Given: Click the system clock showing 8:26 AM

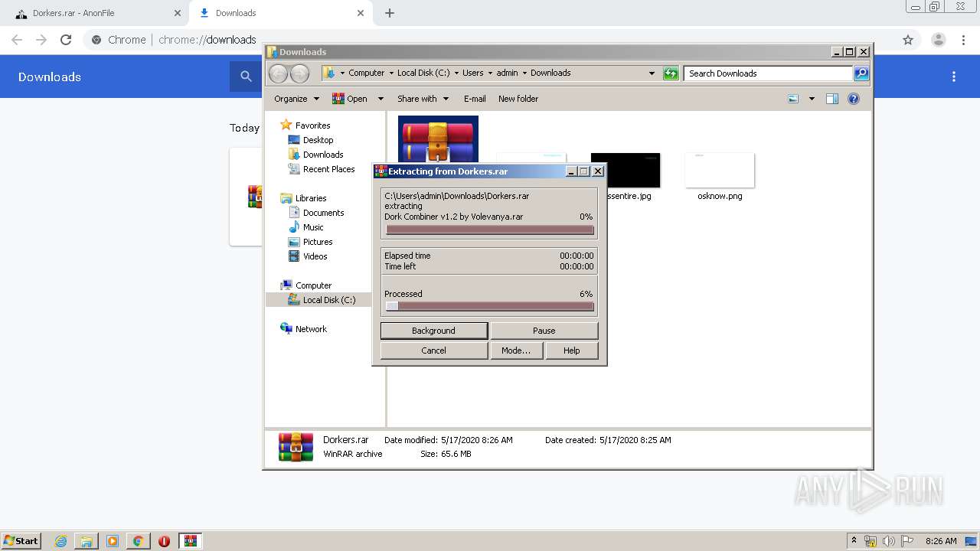Looking at the screenshot, I should click(x=941, y=541).
